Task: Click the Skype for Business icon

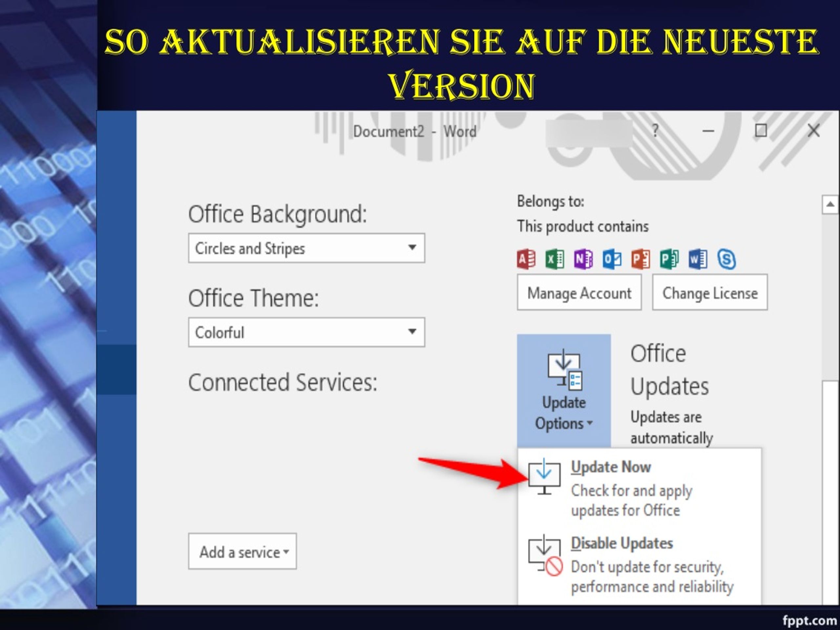Action: [x=726, y=259]
